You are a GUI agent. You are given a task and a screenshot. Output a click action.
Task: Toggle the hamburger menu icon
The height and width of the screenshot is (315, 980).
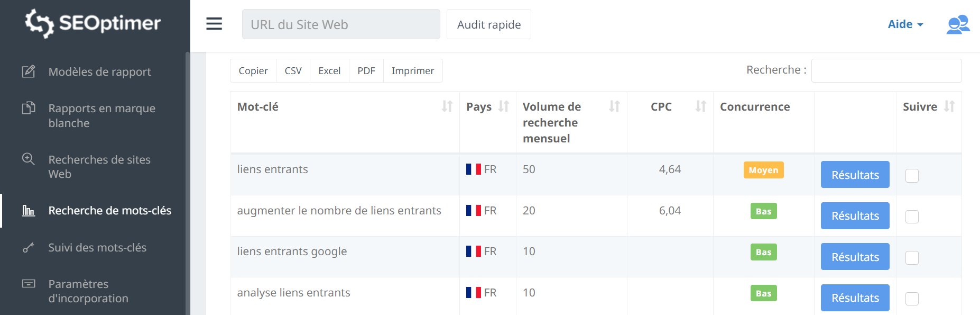(x=214, y=24)
